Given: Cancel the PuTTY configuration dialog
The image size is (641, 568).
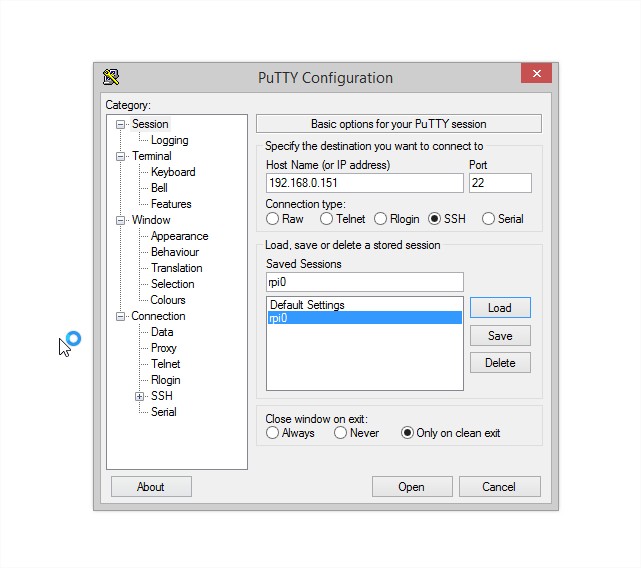Looking at the screenshot, I should point(500,487).
